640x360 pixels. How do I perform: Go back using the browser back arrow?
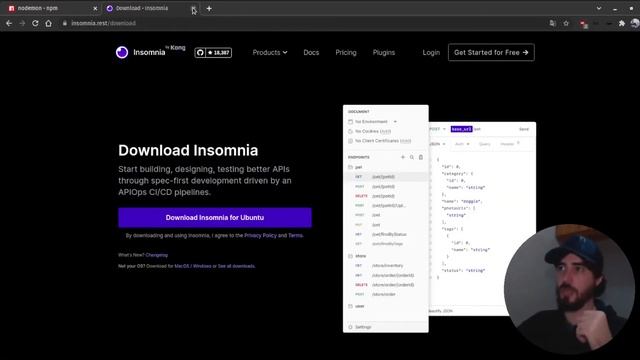click(x=9, y=23)
